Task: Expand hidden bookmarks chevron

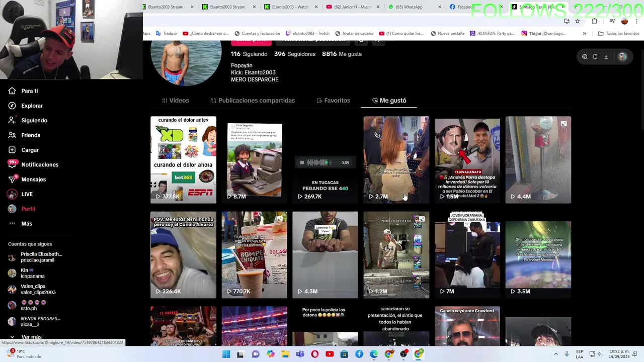Action: pyautogui.click(x=584, y=34)
